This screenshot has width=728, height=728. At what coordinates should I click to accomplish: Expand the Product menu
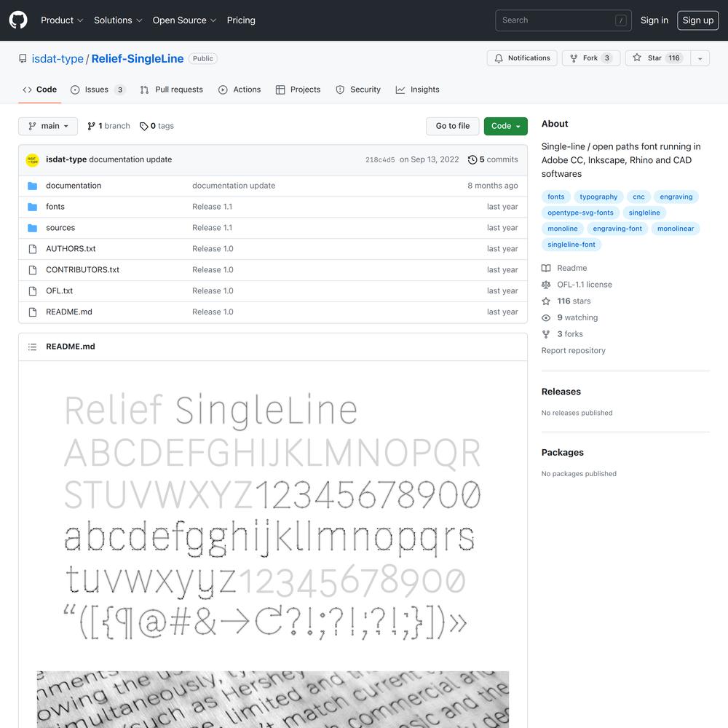tap(62, 20)
